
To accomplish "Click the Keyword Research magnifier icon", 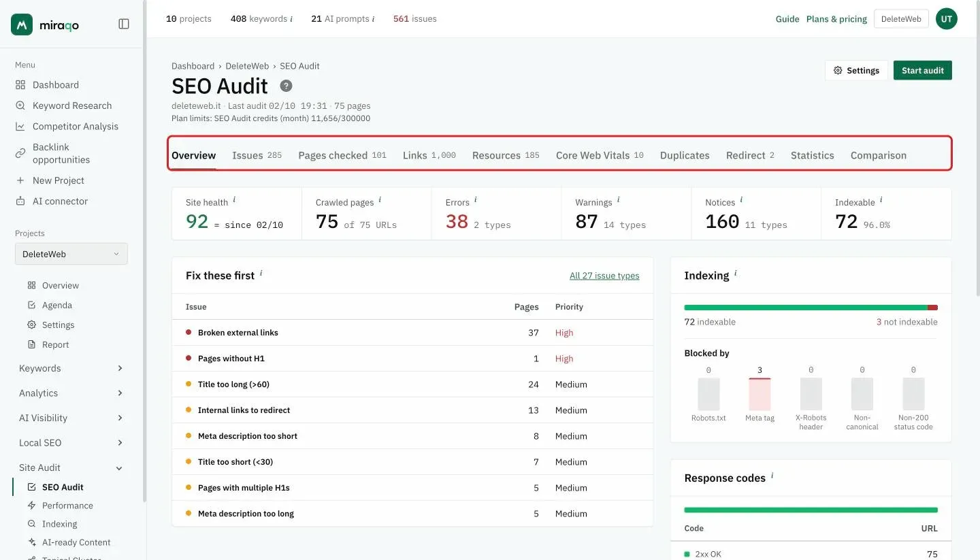I will coord(20,105).
